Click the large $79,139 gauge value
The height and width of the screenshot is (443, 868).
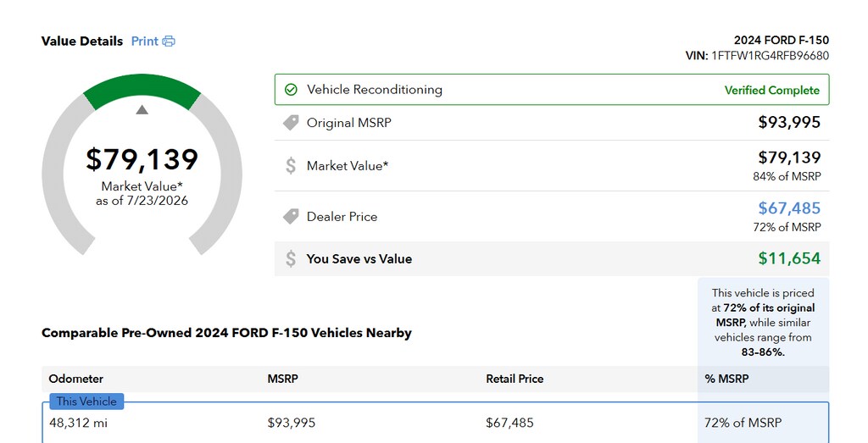142,159
